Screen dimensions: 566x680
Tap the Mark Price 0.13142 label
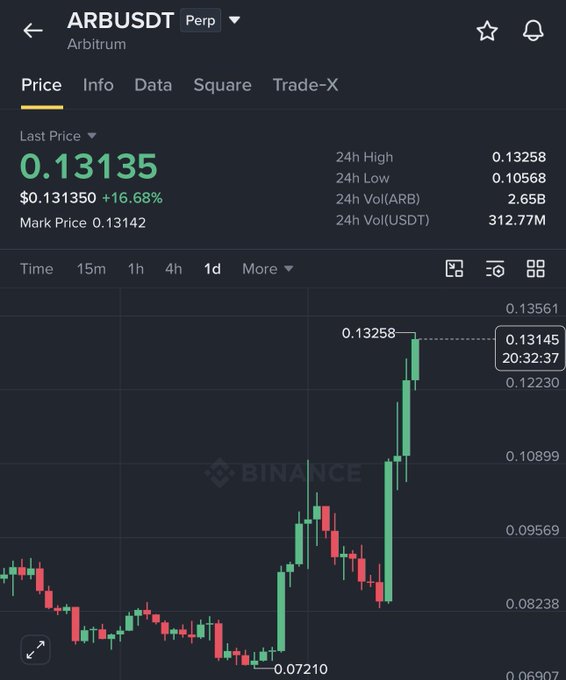[x=83, y=223]
